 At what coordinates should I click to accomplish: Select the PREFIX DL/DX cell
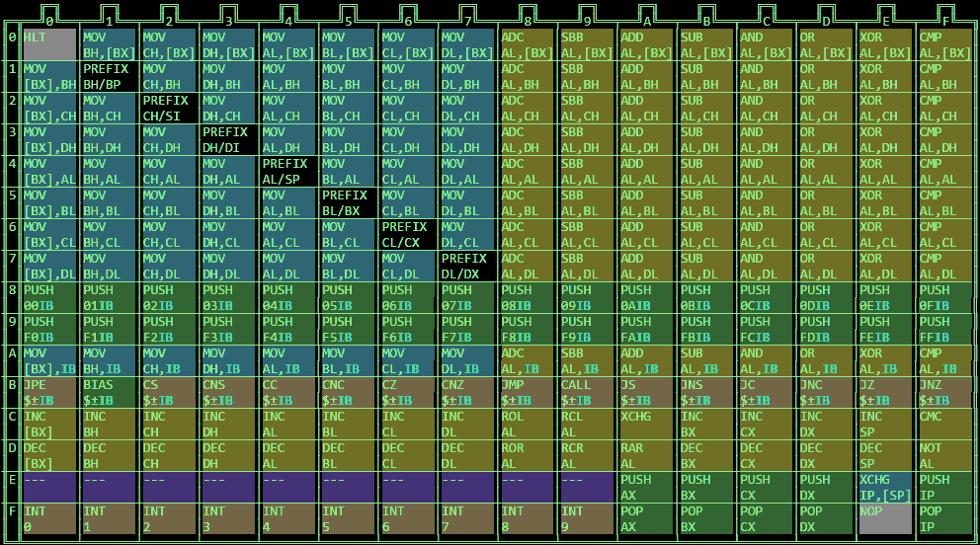467,267
